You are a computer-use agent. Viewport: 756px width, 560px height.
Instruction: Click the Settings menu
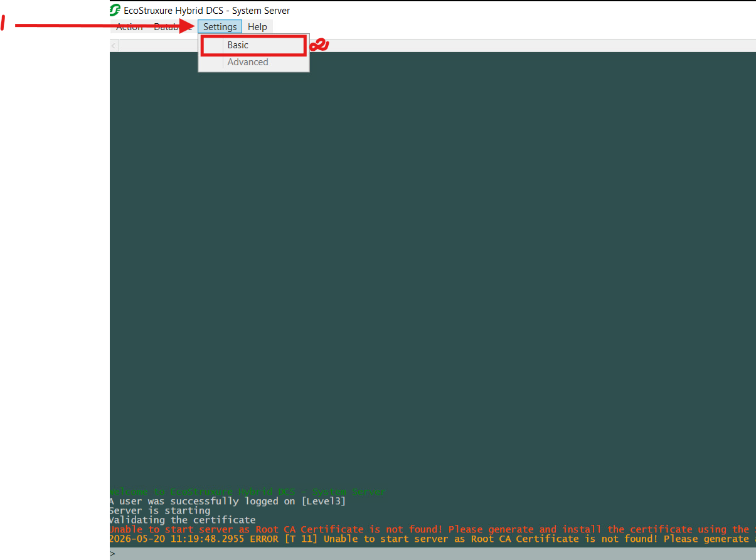pyautogui.click(x=220, y=27)
